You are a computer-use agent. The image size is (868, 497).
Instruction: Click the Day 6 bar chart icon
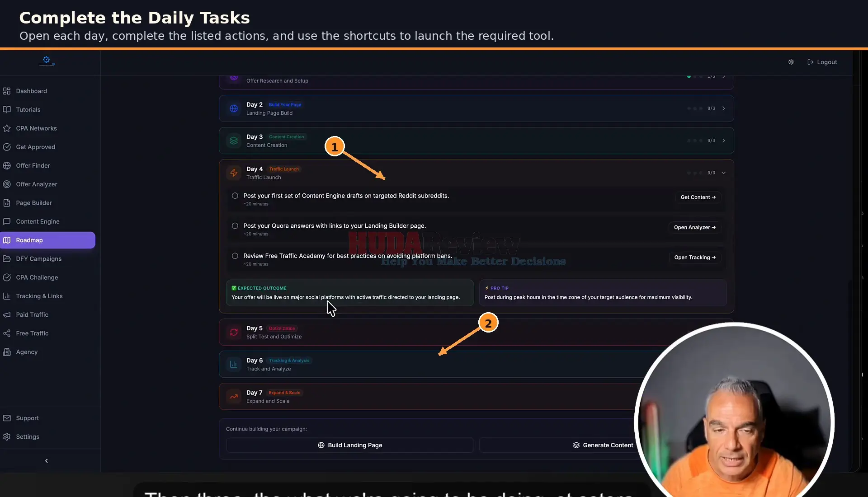(234, 364)
